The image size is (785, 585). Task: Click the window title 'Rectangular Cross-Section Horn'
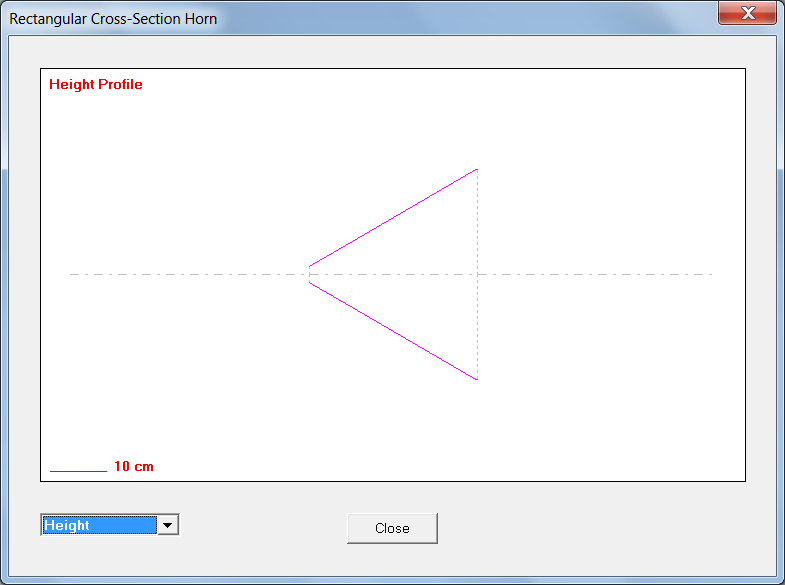[x=113, y=19]
